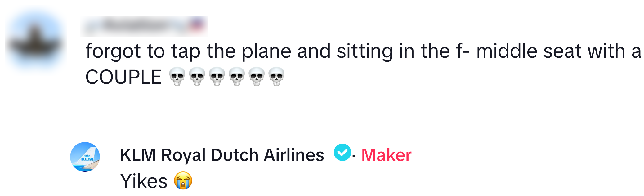Viewport: 644px width, 196px height.
Task: Click "forgot to tap" in the comment
Action: point(143,51)
